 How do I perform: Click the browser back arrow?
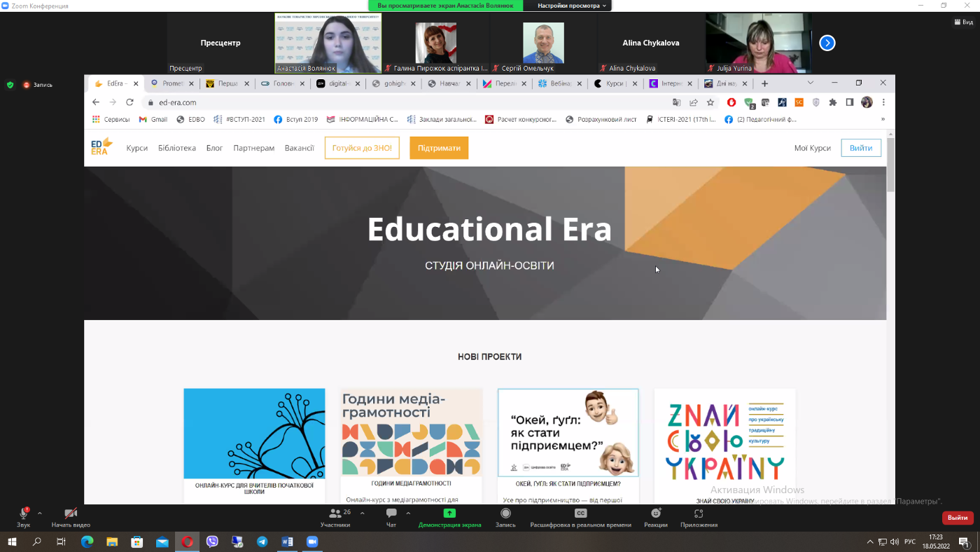(x=97, y=102)
